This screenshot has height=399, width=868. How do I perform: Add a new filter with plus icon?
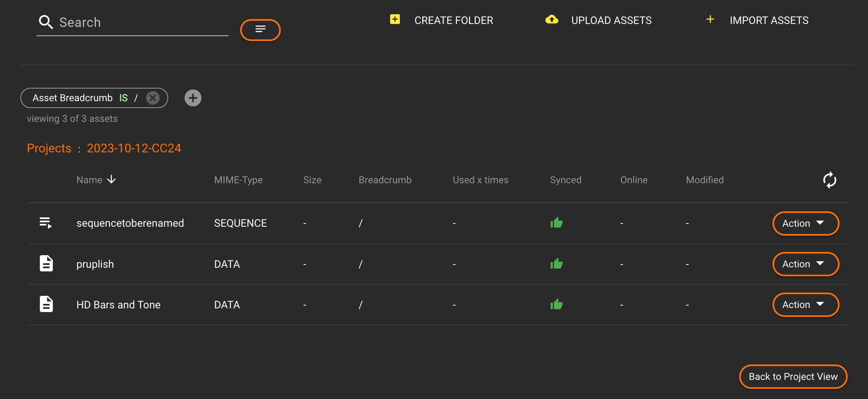coord(193,98)
